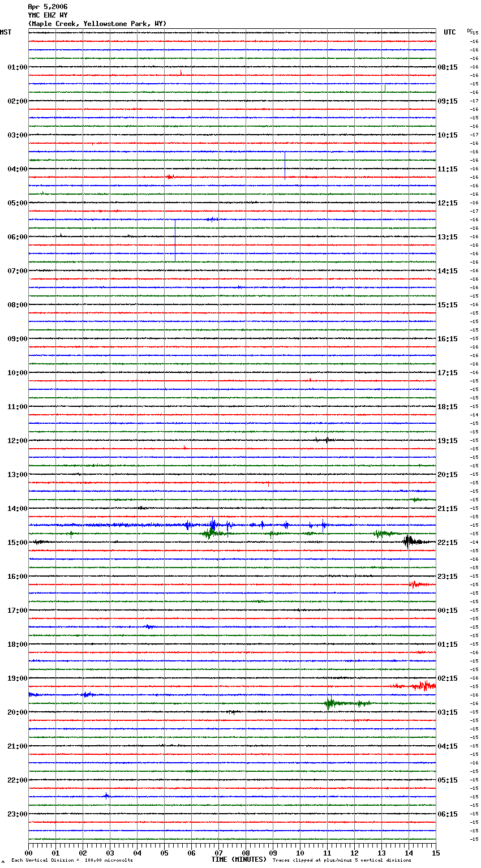Click the 'Each Vertical Division = 100.00 microvolts' note
The height and width of the screenshot is (868, 481).
[72, 861]
